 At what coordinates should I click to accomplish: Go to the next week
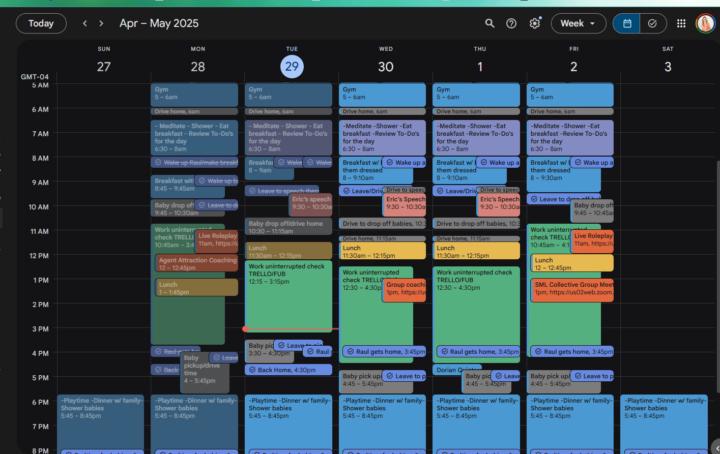101,23
